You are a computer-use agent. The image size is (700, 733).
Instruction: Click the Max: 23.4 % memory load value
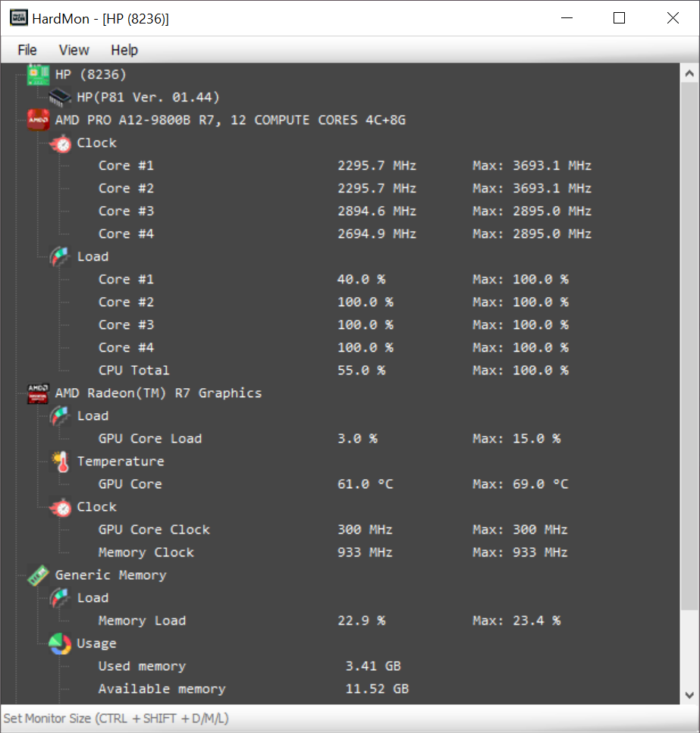tap(516, 621)
